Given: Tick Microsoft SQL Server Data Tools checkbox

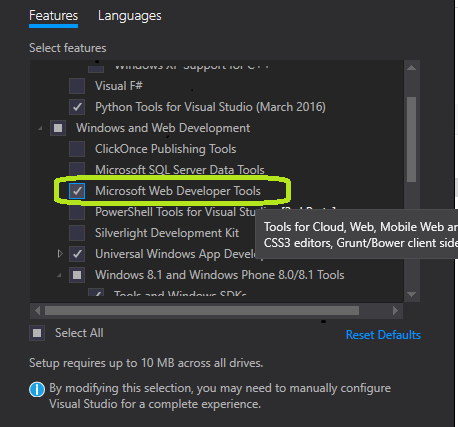Looking at the screenshot, I should [77, 169].
